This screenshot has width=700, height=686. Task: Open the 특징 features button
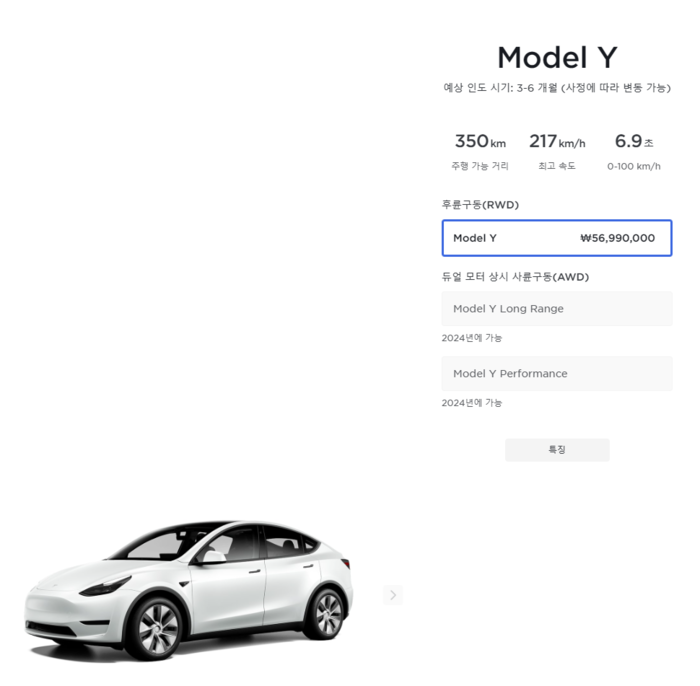[557, 449]
